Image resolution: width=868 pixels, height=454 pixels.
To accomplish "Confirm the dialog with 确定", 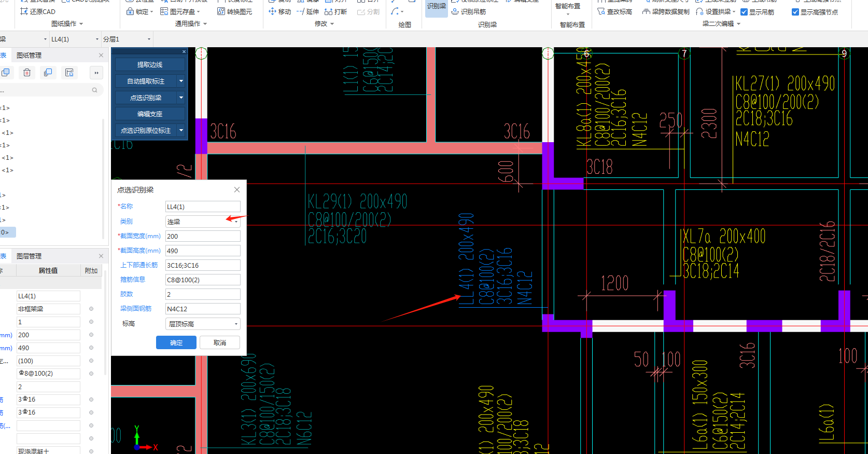I will (x=176, y=342).
